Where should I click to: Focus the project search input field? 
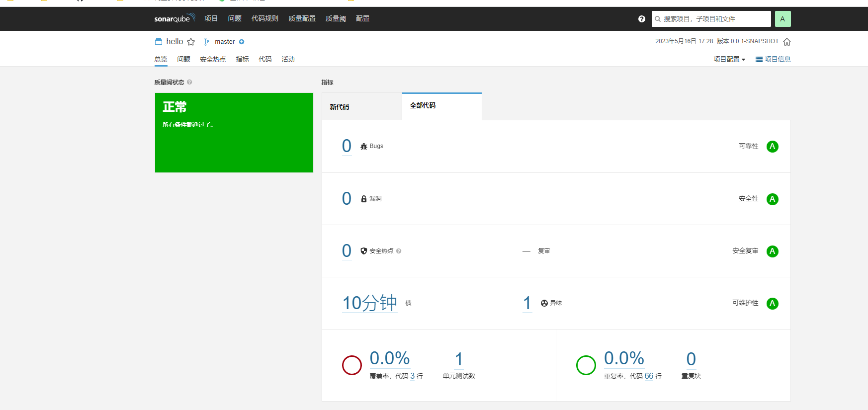711,19
